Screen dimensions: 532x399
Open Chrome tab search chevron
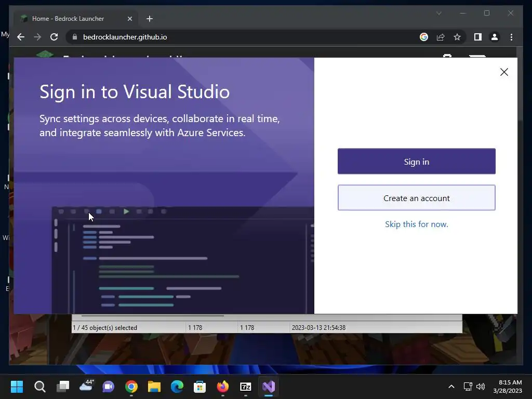tap(438, 13)
